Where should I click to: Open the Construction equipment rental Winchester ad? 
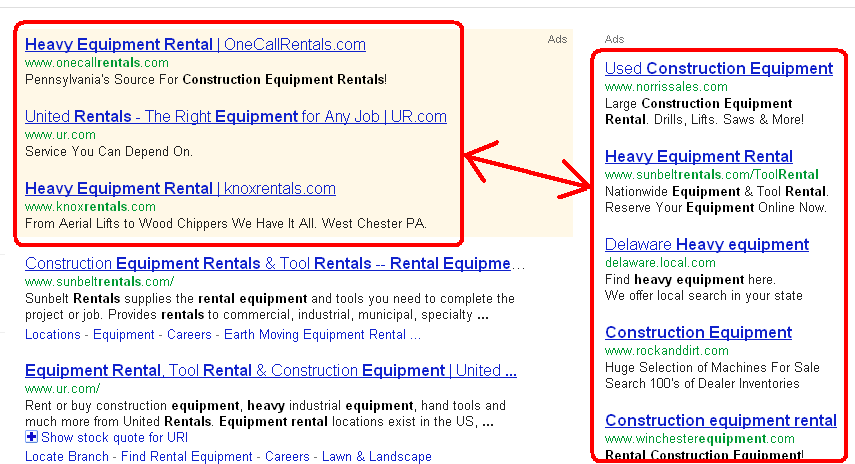click(720, 420)
